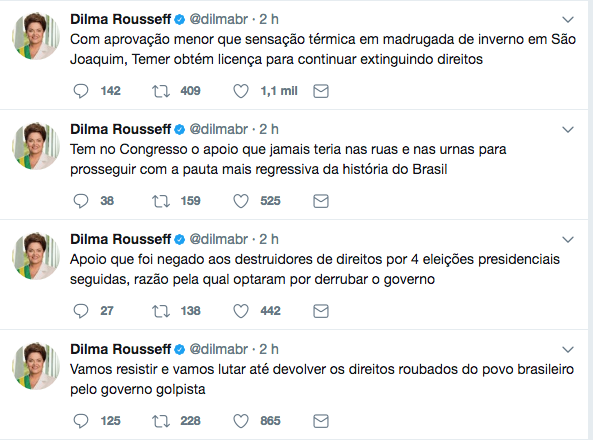Open the '2 h' timestamp of the second tweet
The image size is (593, 440).
[269, 129]
